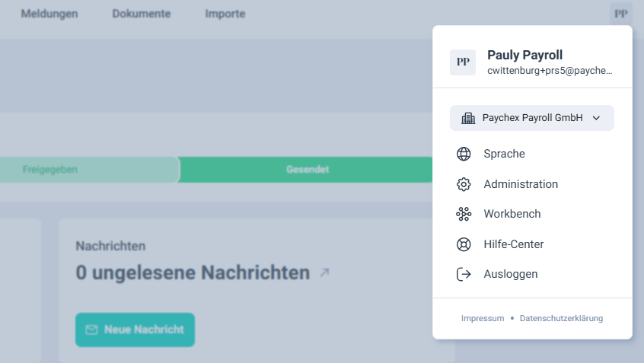
Task: Click the building icon in company selector
Action: pyautogui.click(x=468, y=118)
